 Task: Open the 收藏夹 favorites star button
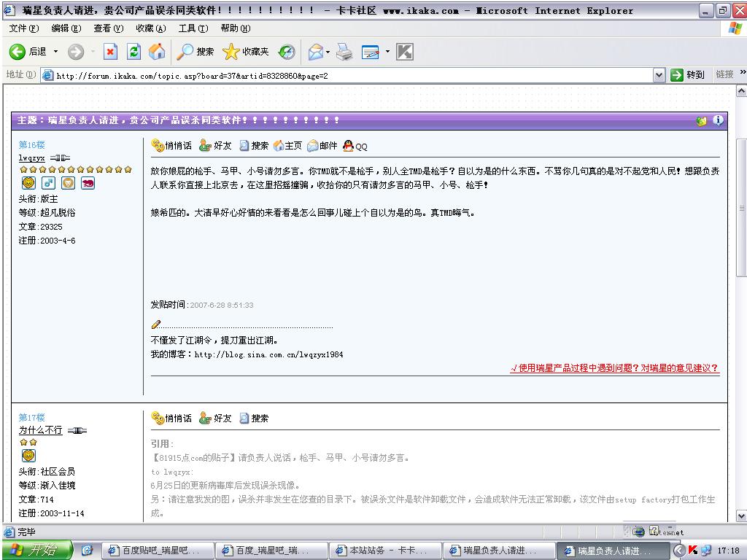246,52
